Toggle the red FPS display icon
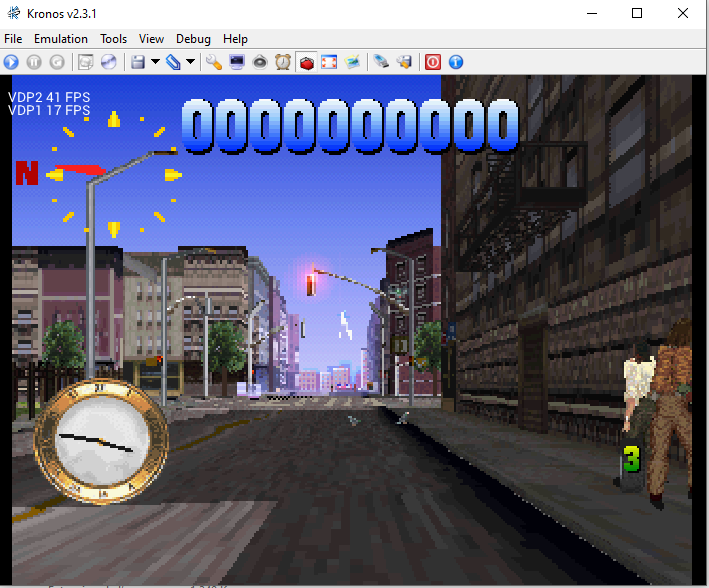 pyautogui.click(x=307, y=62)
